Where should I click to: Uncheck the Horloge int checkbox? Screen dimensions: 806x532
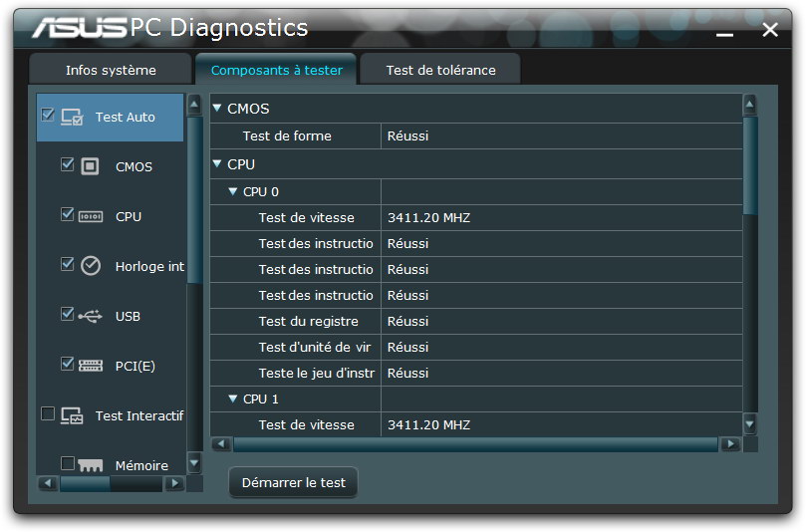coord(68,264)
